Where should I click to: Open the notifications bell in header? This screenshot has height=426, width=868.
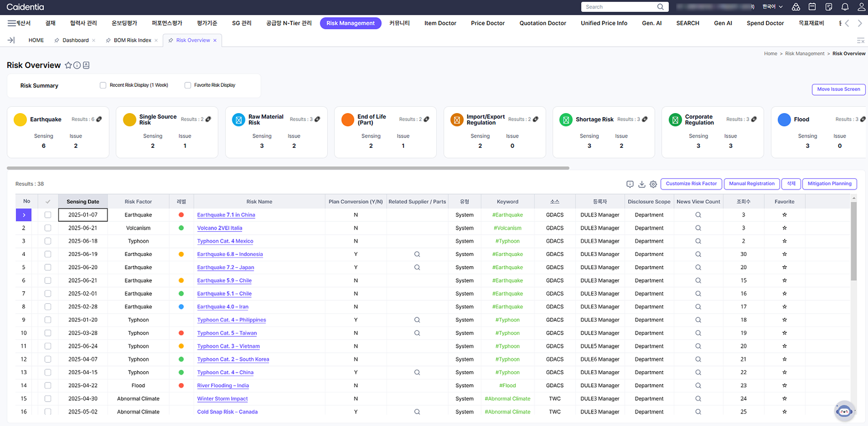845,7
